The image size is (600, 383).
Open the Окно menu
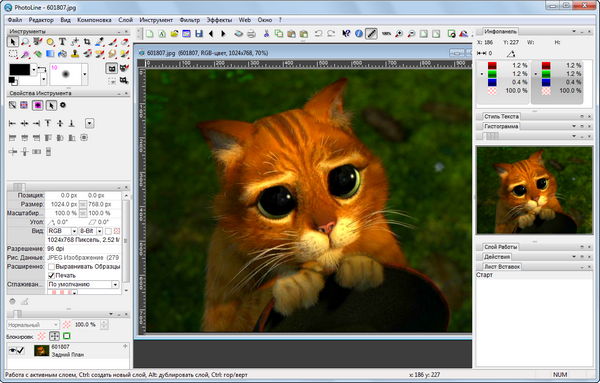[264, 20]
